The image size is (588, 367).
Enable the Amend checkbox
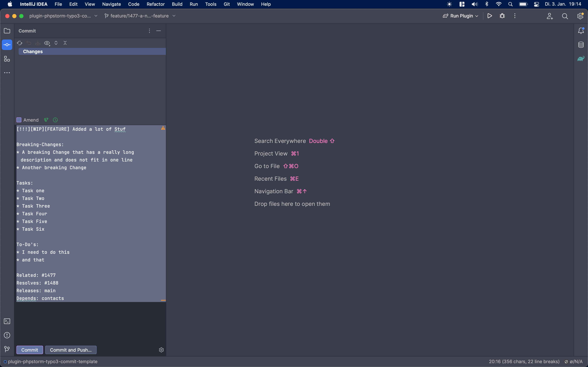click(x=19, y=120)
